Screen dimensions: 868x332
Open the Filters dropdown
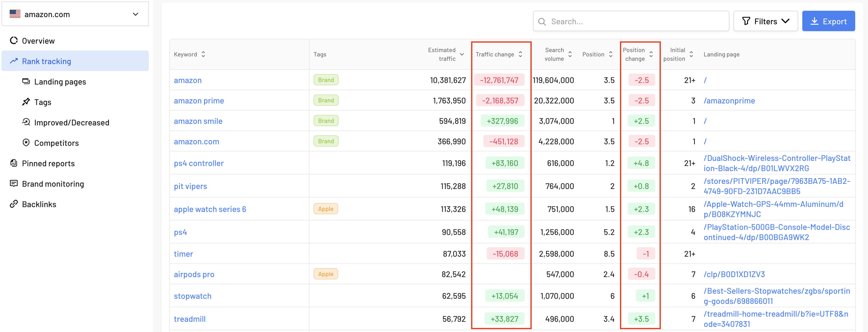pyautogui.click(x=765, y=21)
